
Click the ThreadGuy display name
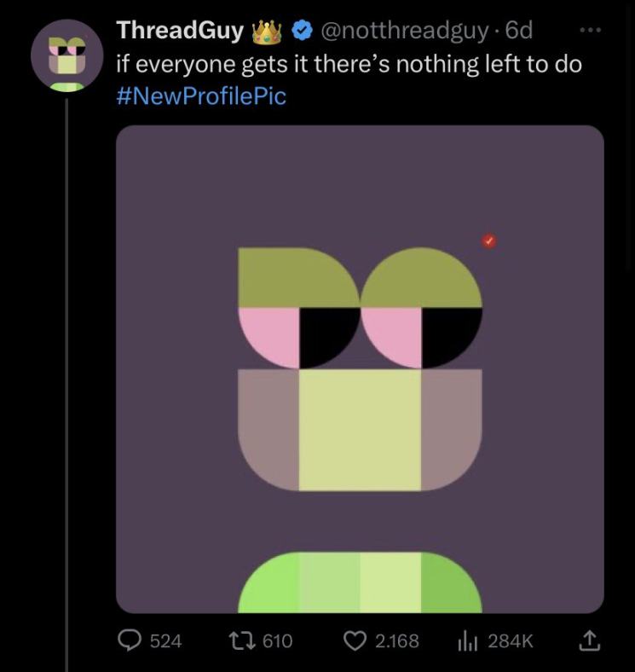pos(179,31)
